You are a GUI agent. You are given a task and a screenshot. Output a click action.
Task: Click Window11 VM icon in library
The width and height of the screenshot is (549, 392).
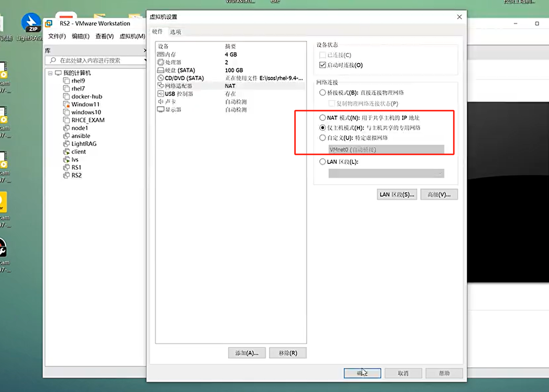point(66,104)
